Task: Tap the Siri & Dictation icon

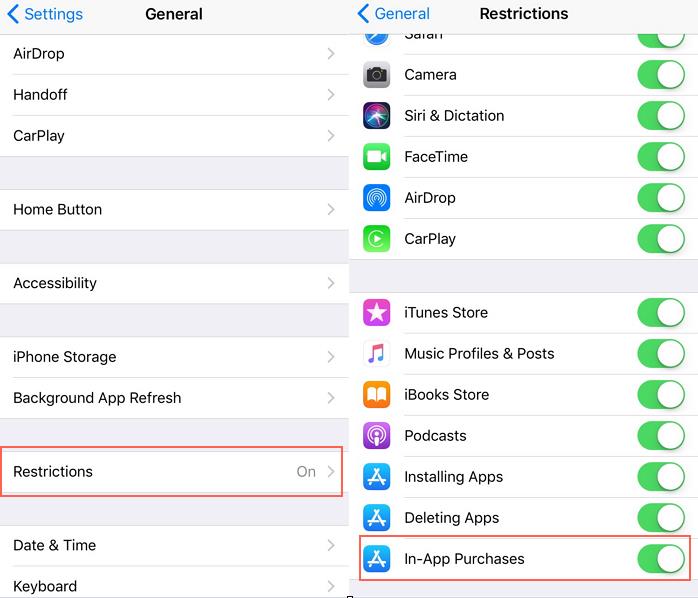Action: (376, 116)
